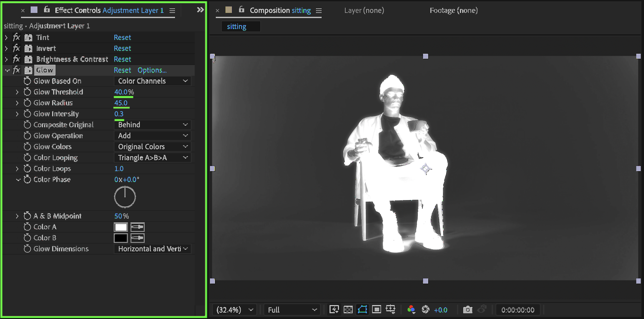Click the Take Snapshot camera icon

coord(467,310)
